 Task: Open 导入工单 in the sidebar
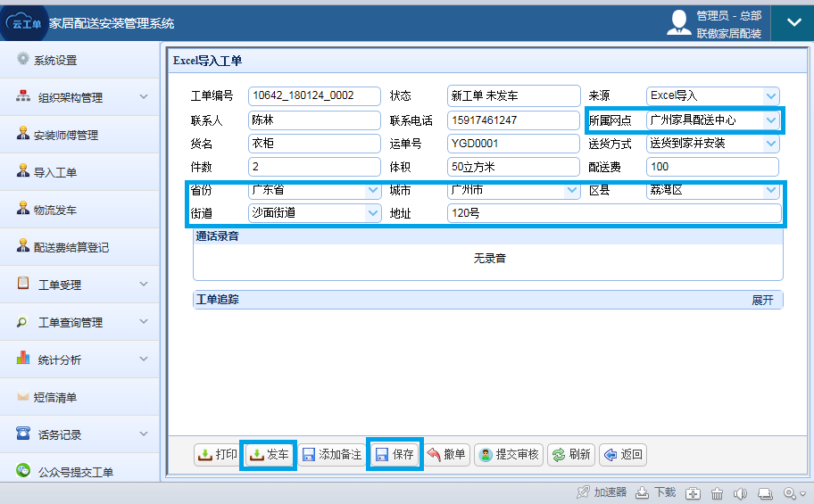(x=55, y=173)
